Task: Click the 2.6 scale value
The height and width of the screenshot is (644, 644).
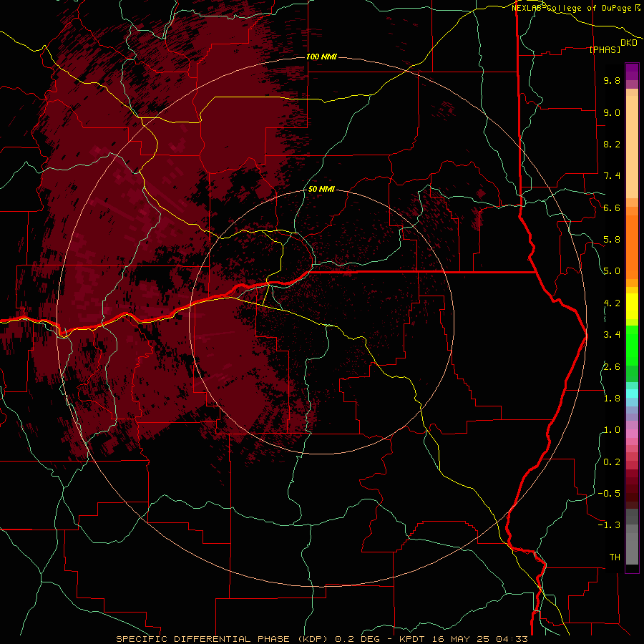Action: (x=612, y=367)
